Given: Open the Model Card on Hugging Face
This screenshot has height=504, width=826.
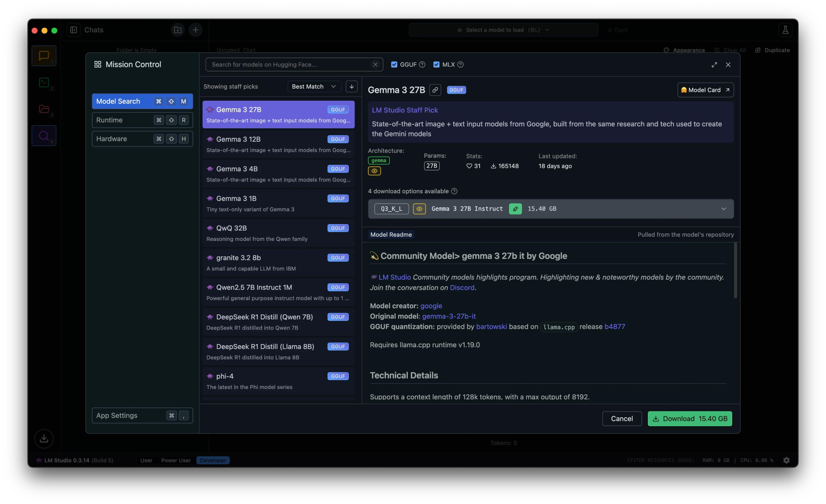Looking at the screenshot, I should tap(705, 90).
